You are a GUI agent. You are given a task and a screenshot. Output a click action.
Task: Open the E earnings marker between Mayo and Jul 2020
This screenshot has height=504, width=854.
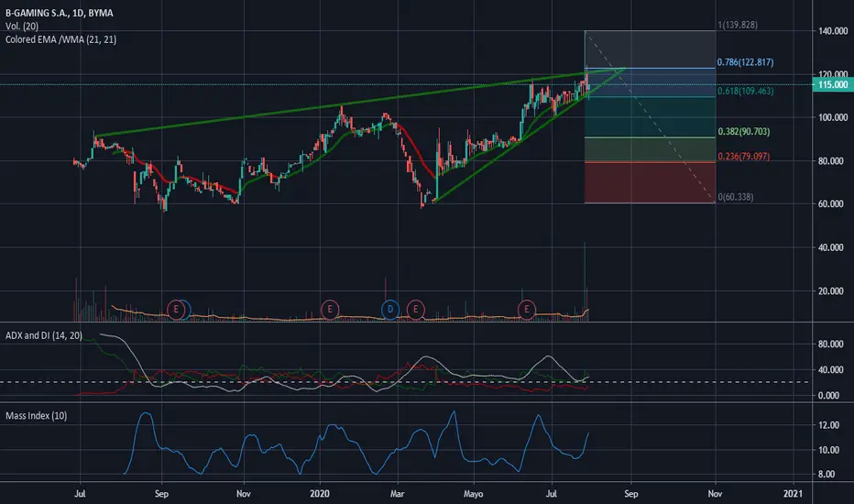(x=526, y=310)
